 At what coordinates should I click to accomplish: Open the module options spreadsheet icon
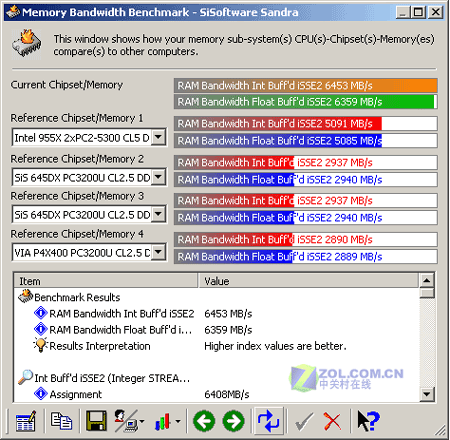click(26, 421)
